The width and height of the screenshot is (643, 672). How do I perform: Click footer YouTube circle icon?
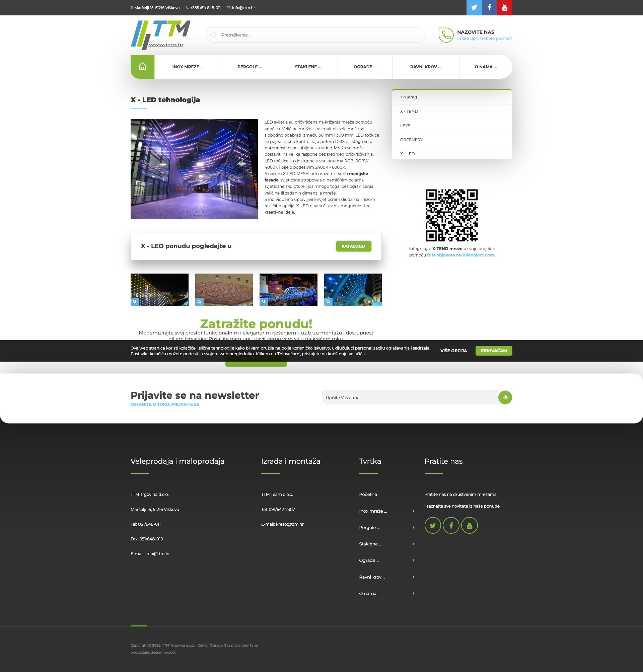click(x=469, y=525)
